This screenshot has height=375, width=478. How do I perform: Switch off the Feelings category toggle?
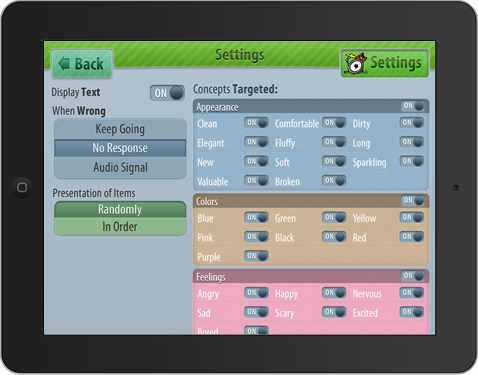click(x=412, y=276)
